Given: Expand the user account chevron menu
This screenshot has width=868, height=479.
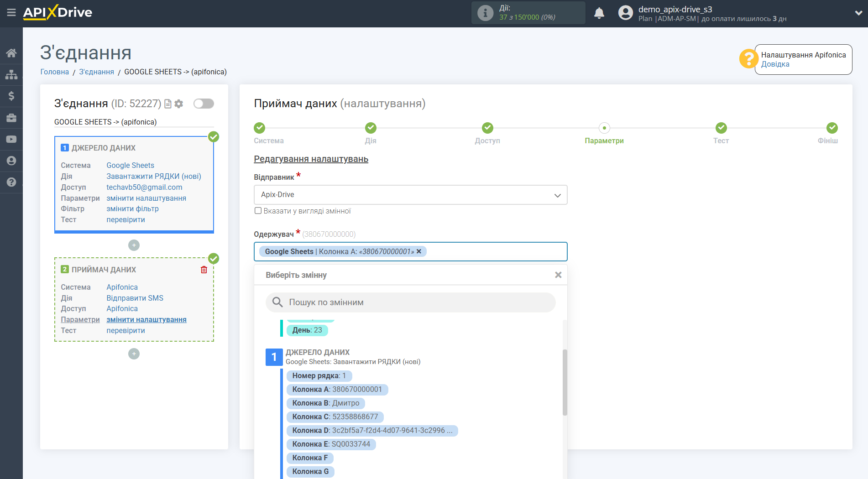Looking at the screenshot, I should (858, 13).
